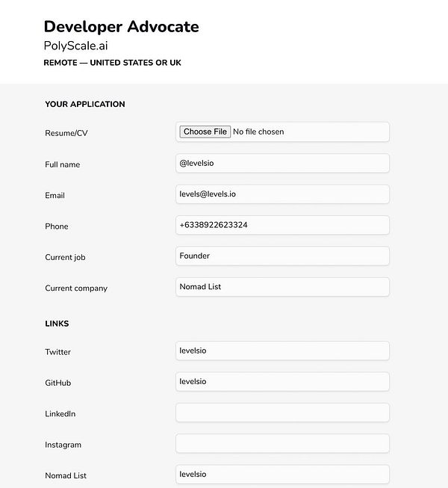Click the "Remote — United States or UK" text
Screen dimensions: 448x488
(112, 63)
